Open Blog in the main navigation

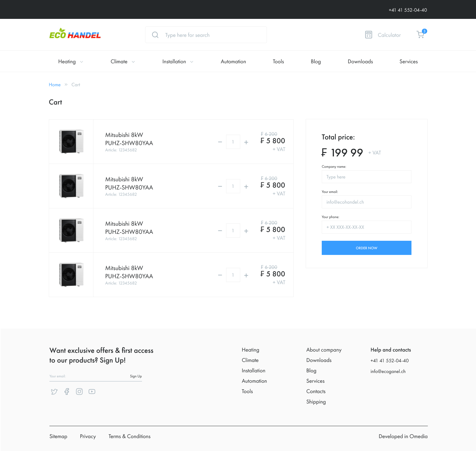click(x=316, y=62)
